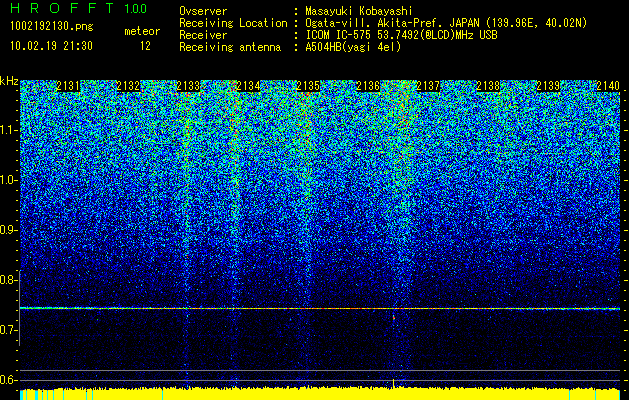Click the 'meteor' count label

click(x=142, y=31)
